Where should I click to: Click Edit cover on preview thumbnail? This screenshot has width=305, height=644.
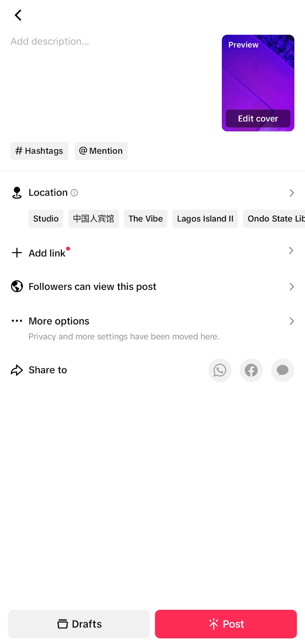[258, 119]
